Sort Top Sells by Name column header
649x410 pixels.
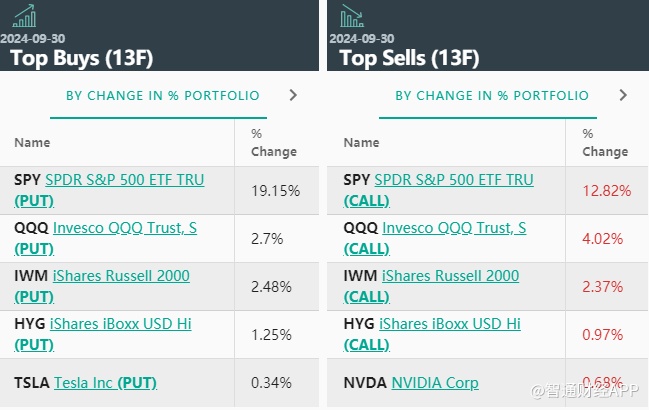tap(361, 143)
